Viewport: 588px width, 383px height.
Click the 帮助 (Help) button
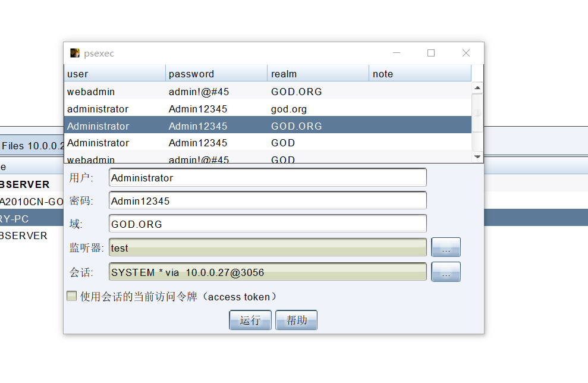click(x=296, y=320)
